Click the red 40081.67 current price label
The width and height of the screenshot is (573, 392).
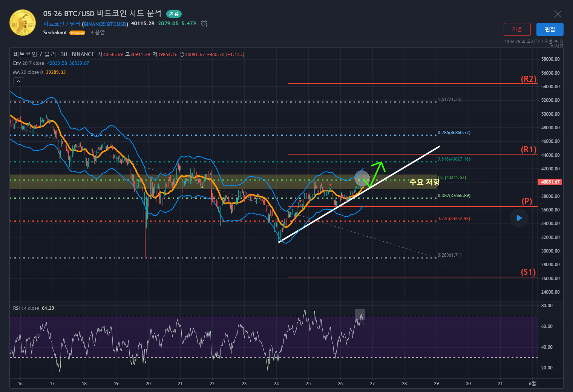550,182
